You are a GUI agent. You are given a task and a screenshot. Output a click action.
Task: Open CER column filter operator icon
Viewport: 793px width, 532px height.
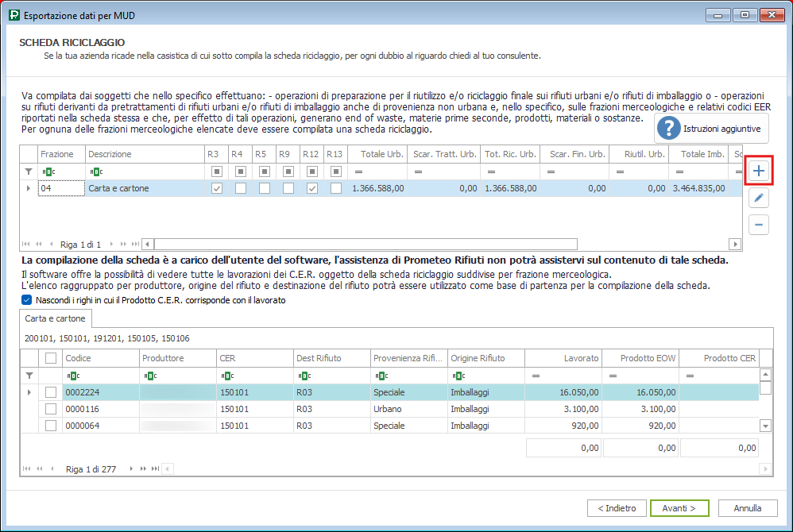[227, 376]
